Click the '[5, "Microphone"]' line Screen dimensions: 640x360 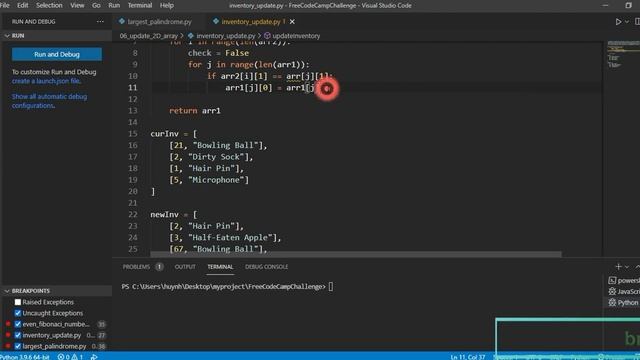click(x=209, y=180)
